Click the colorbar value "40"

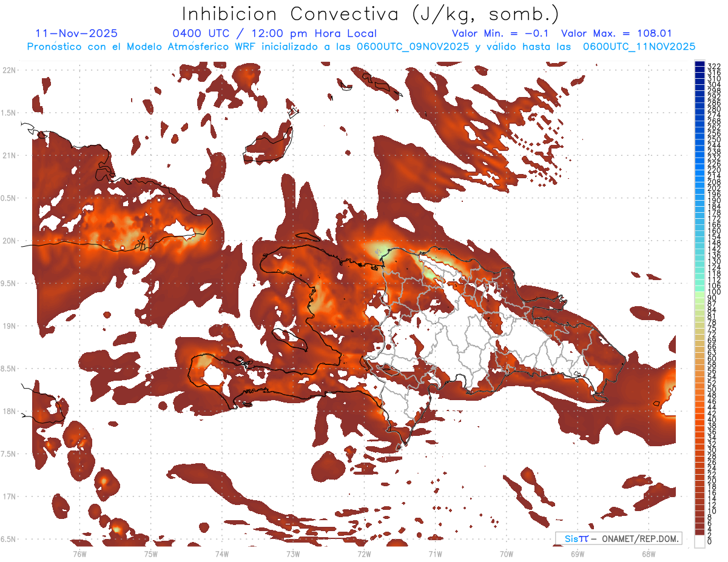point(712,420)
